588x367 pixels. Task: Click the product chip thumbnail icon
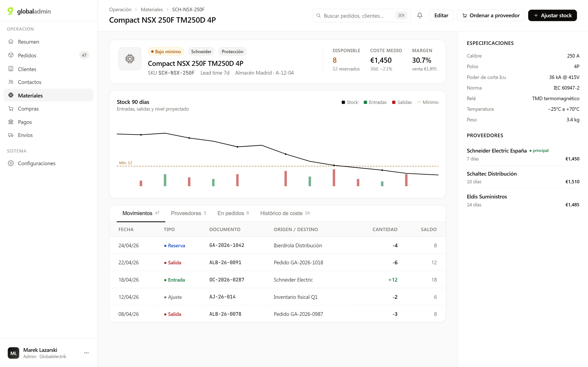coord(130,59)
